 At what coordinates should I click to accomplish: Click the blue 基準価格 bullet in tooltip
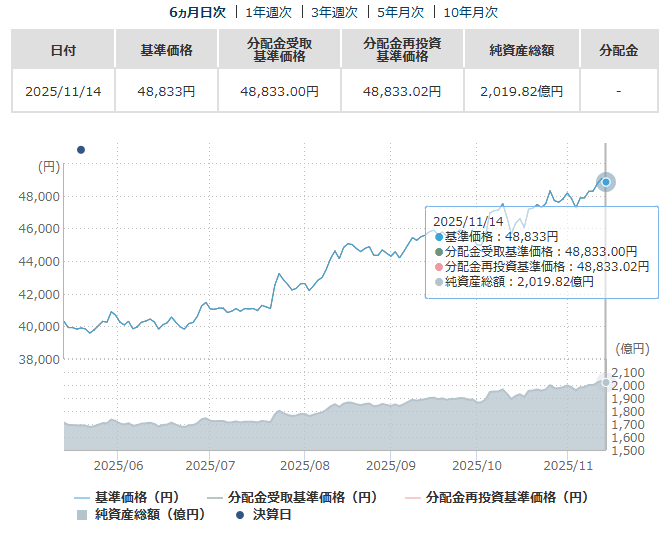[x=439, y=236]
